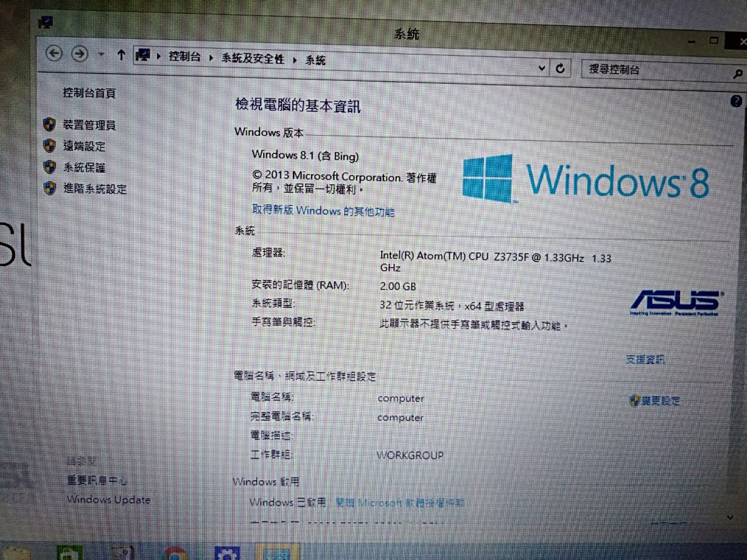
Task: Click the shield icon beside 遠端設定
Action: click(x=50, y=145)
